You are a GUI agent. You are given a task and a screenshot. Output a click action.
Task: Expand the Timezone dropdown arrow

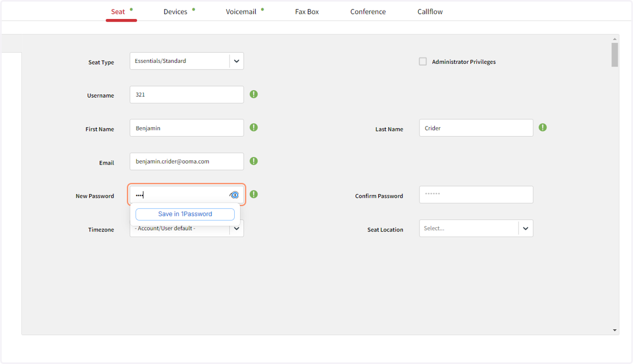(236, 228)
